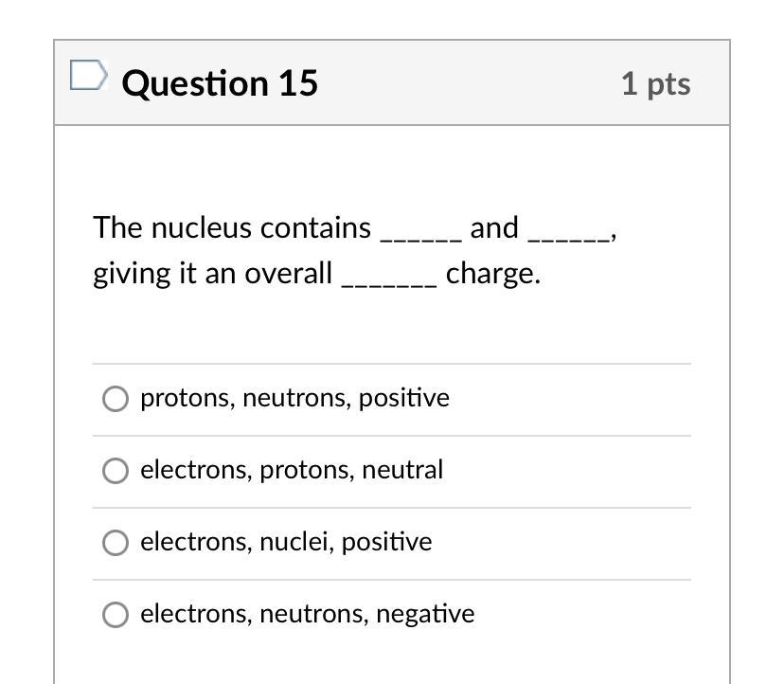Mark the 'electrons, neutrons, negative' radio button

tap(115, 615)
